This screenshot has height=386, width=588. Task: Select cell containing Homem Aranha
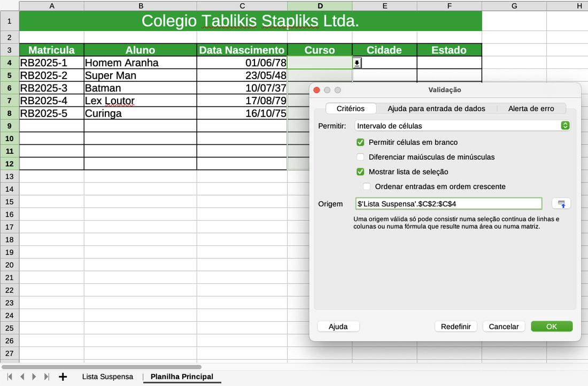141,63
